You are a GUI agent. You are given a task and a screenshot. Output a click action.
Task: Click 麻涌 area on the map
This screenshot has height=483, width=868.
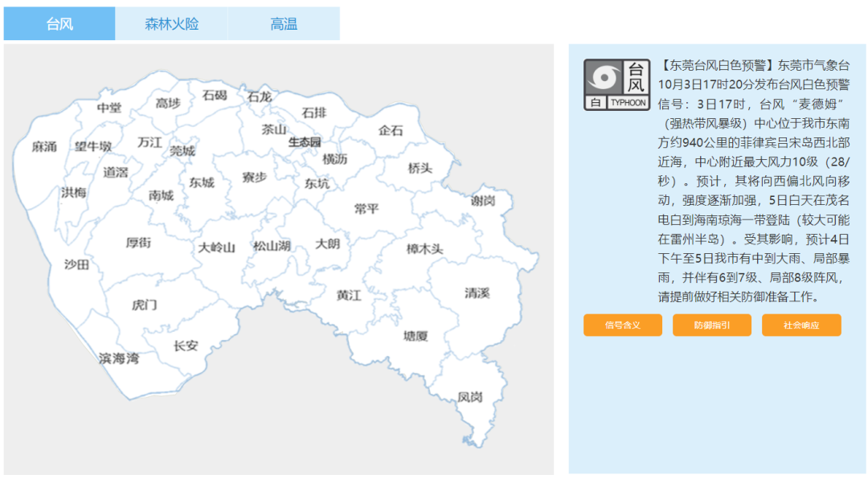click(x=44, y=147)
